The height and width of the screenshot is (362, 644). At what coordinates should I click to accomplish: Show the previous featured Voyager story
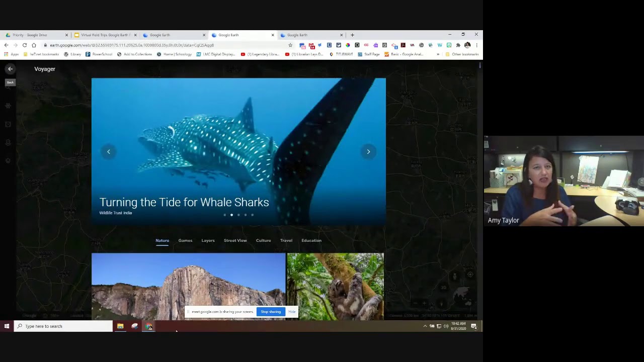[x=109, y=151]
